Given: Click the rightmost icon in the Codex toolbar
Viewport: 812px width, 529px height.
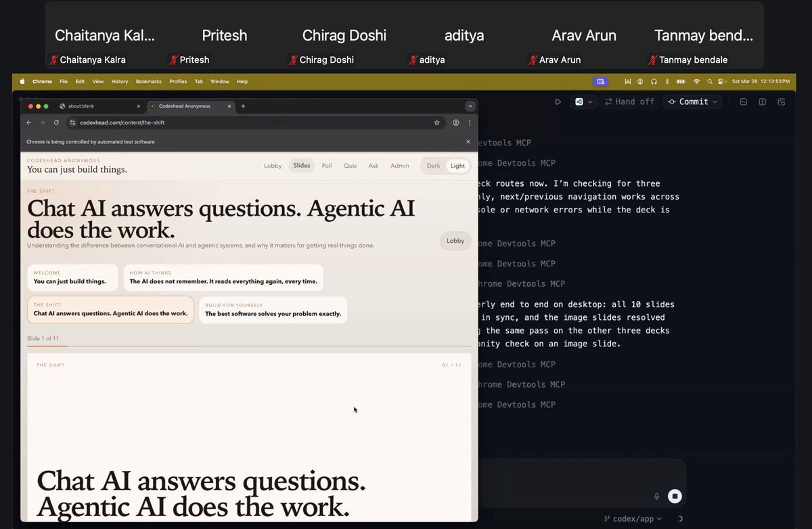Looking at the screenshot, I should pos(781,101).
